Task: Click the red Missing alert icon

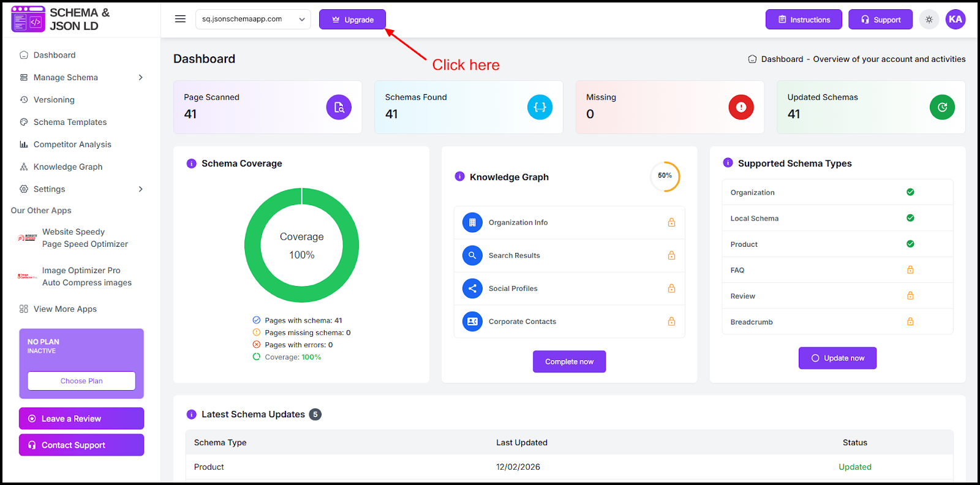Action: tap(741, 107)
